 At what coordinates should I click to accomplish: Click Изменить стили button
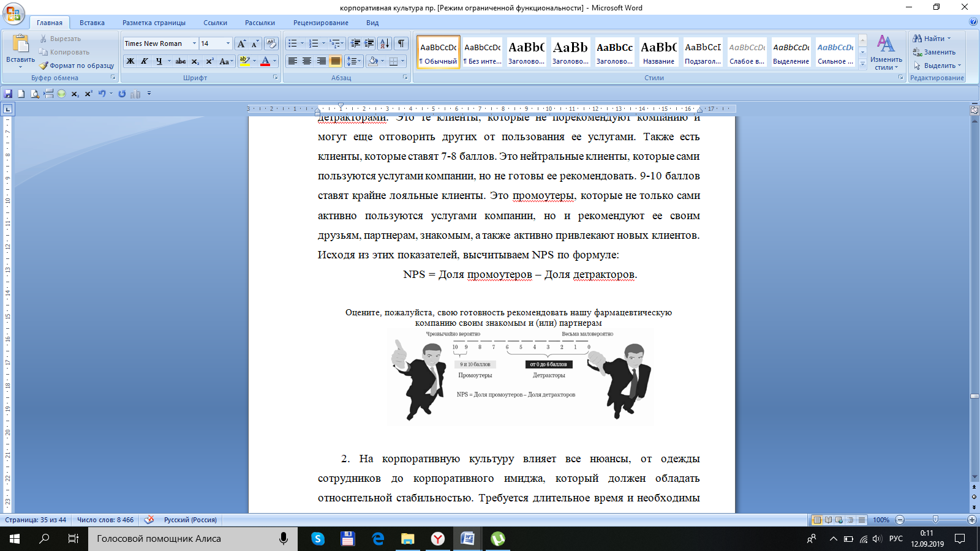point(886,53)
